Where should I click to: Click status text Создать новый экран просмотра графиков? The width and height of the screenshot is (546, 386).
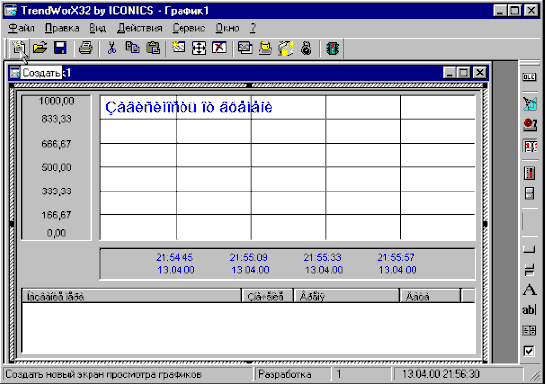point(103,375)
